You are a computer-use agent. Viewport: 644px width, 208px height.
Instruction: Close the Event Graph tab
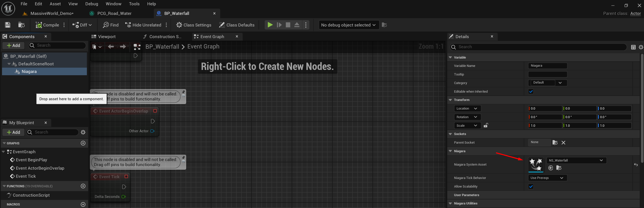pos(237,37)
